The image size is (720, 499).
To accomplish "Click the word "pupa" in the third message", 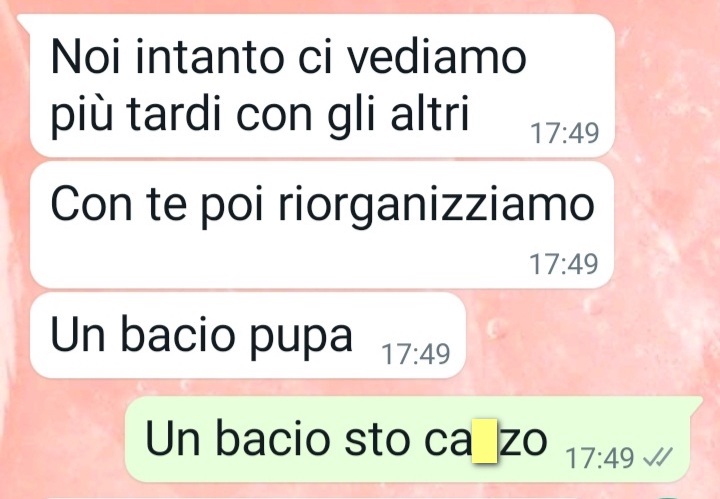I will point(301,337).
